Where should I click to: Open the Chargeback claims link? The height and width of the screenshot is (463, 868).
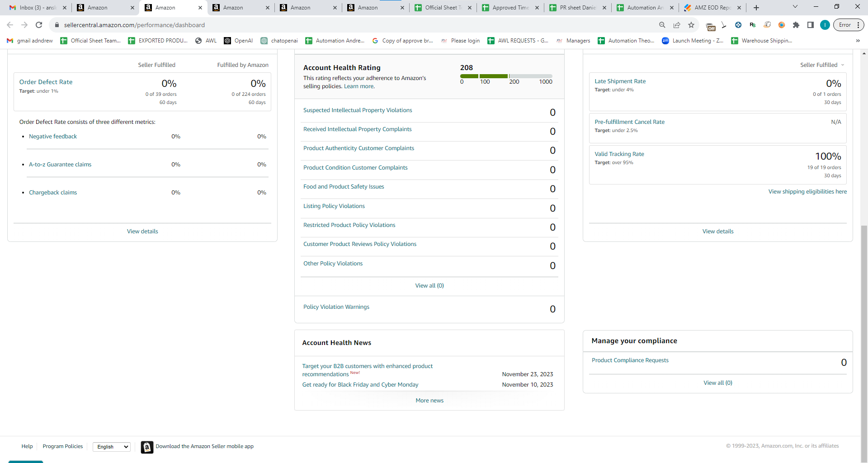(53, 193)
